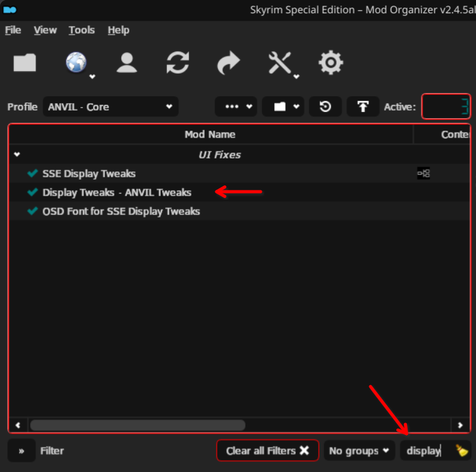Click the Install Mod from archive icon
Viewport: 476px width, 472px height.
click(x=25, y=63)
